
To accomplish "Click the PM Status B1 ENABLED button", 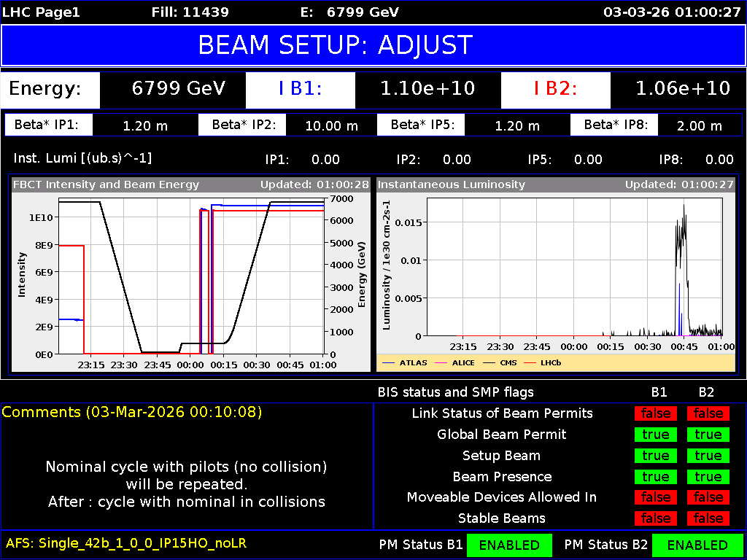I will click(509, 545).
